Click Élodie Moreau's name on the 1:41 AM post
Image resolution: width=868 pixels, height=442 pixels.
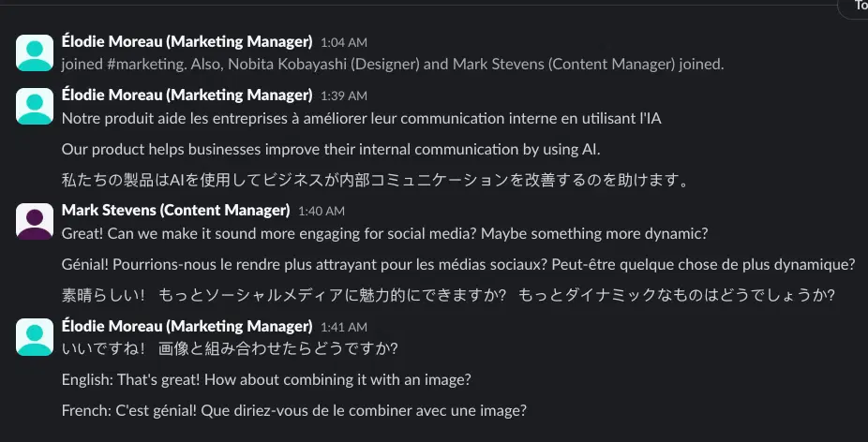click(x=187, y=326)
